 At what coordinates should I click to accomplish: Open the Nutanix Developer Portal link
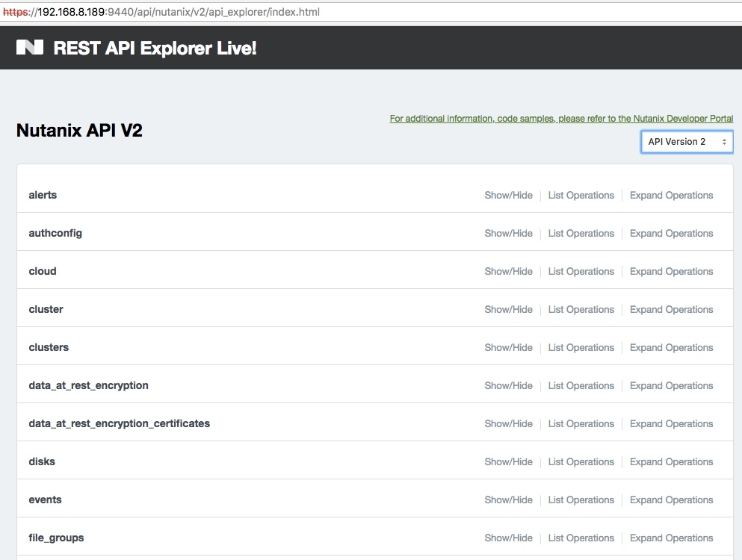[560, 118]
